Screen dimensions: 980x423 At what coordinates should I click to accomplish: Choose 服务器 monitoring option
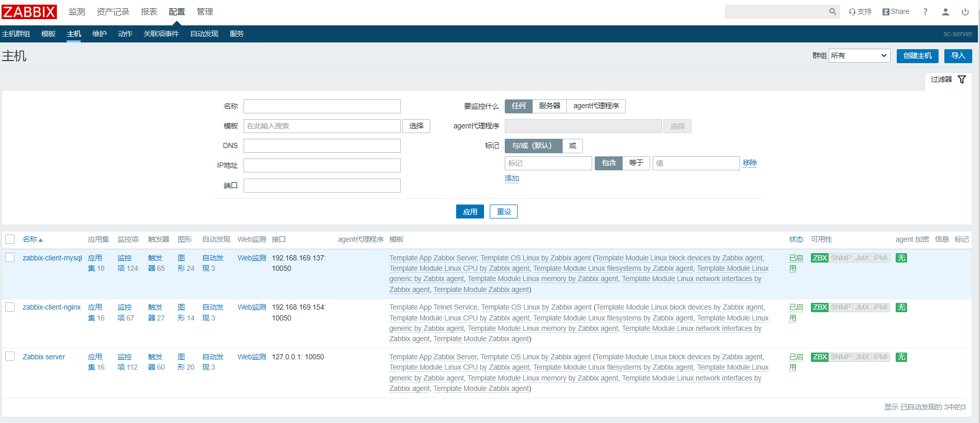[x=549, y=106]
